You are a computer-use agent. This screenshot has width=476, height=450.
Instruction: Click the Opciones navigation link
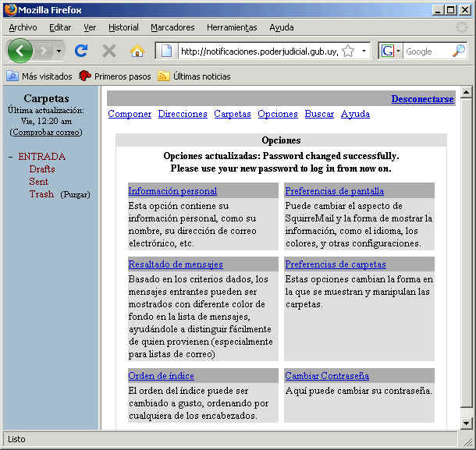(x=278, y=114)
